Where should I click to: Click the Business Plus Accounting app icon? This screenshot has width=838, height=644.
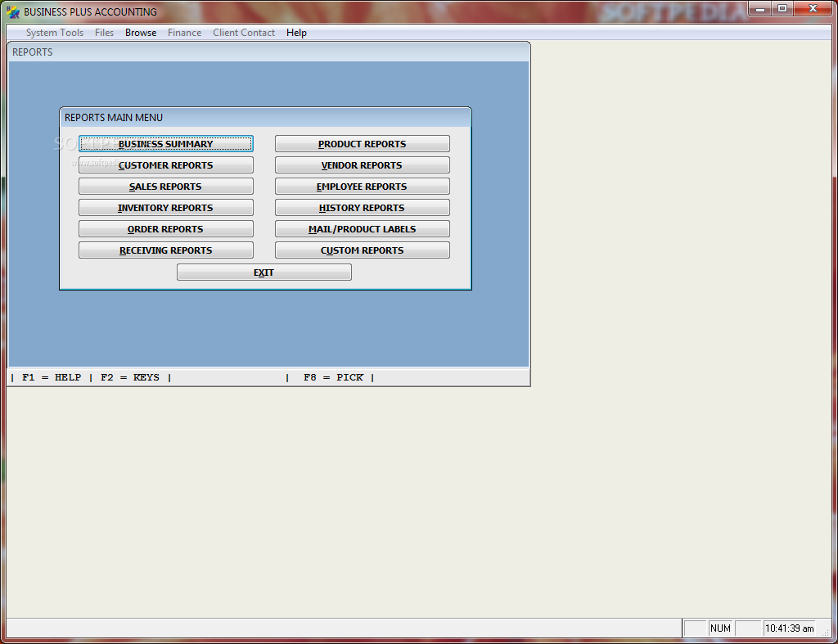coord(13,11)
